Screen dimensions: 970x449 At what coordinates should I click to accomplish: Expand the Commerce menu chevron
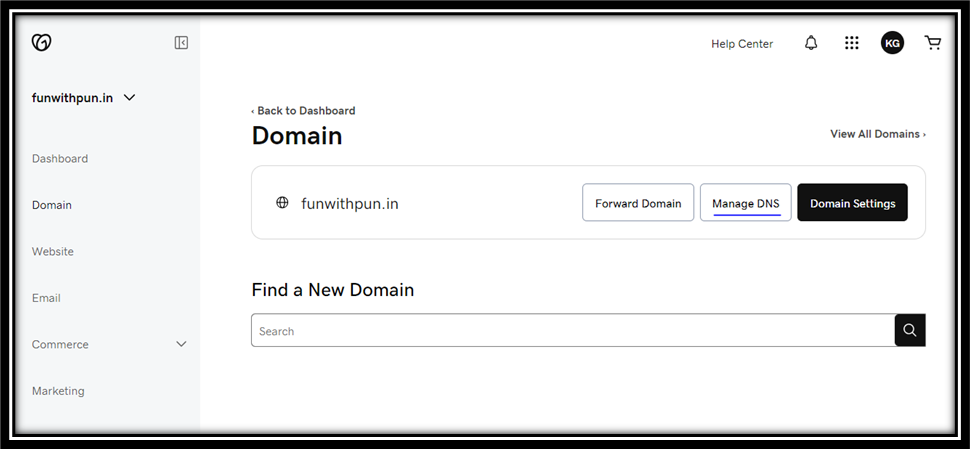181,344
